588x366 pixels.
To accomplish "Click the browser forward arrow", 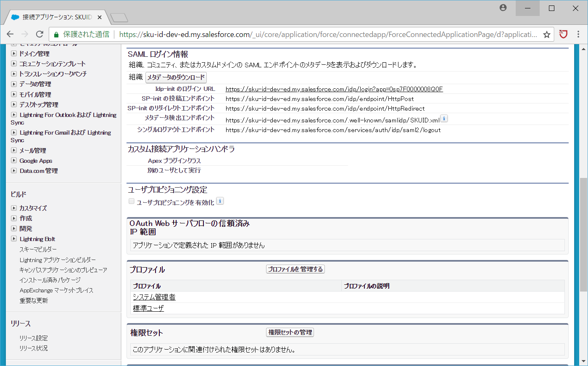I will click(25, 34).
